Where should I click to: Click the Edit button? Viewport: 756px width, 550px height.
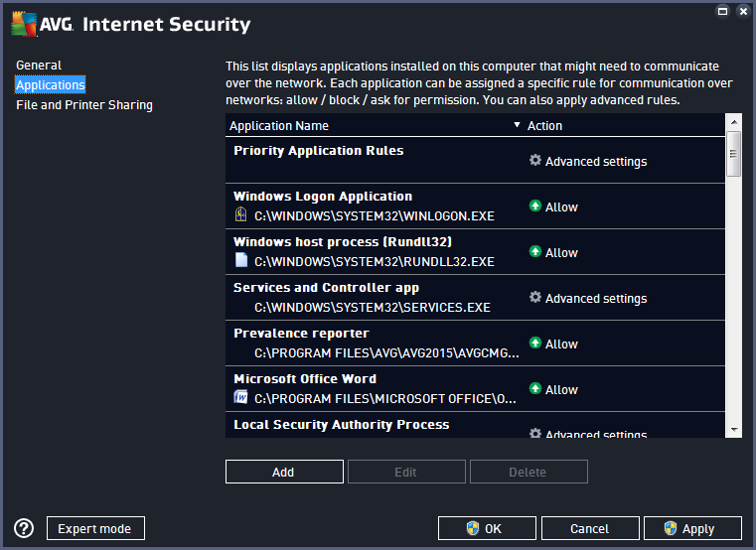point(406,472)
